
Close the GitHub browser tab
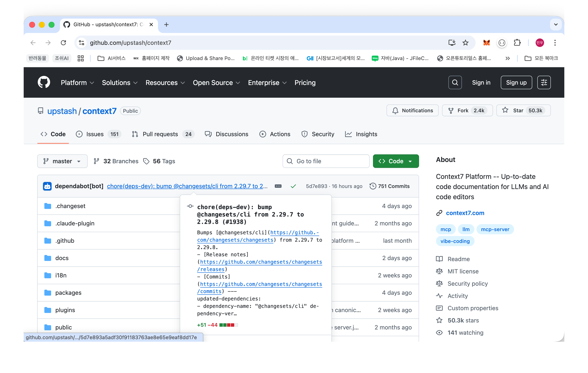click(151, 25)
